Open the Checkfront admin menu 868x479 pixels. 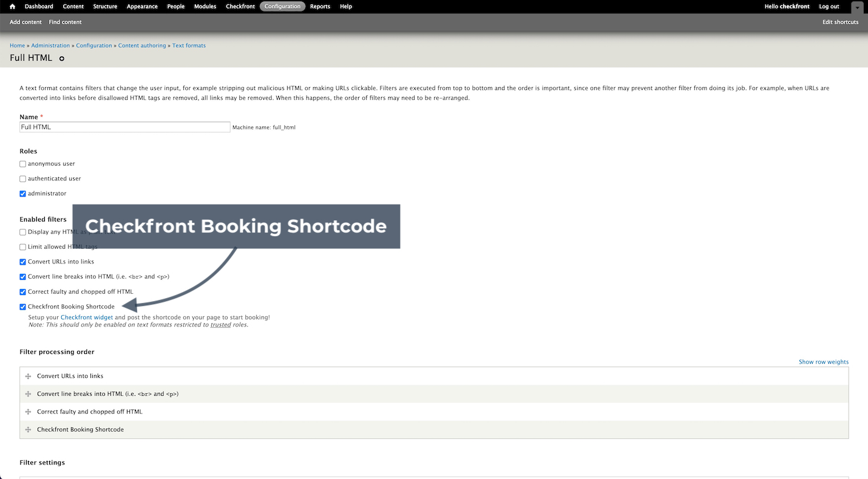(240, 7)
